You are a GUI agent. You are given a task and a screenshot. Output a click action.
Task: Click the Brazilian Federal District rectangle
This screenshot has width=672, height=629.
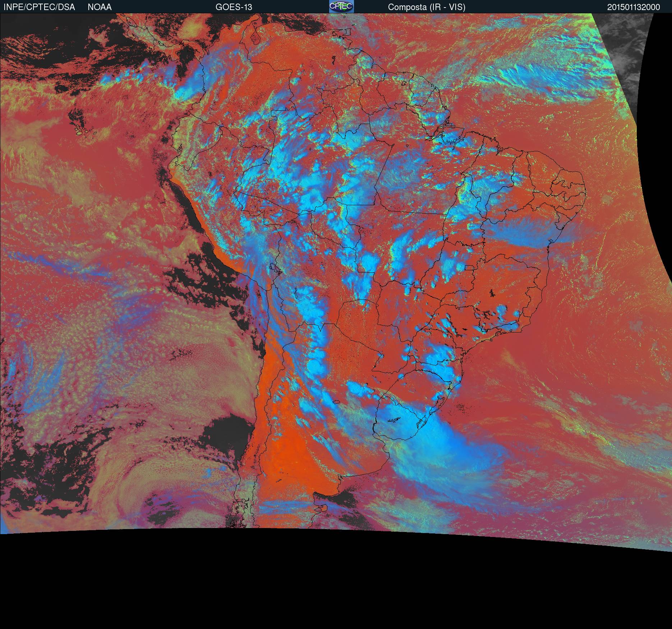469,267
